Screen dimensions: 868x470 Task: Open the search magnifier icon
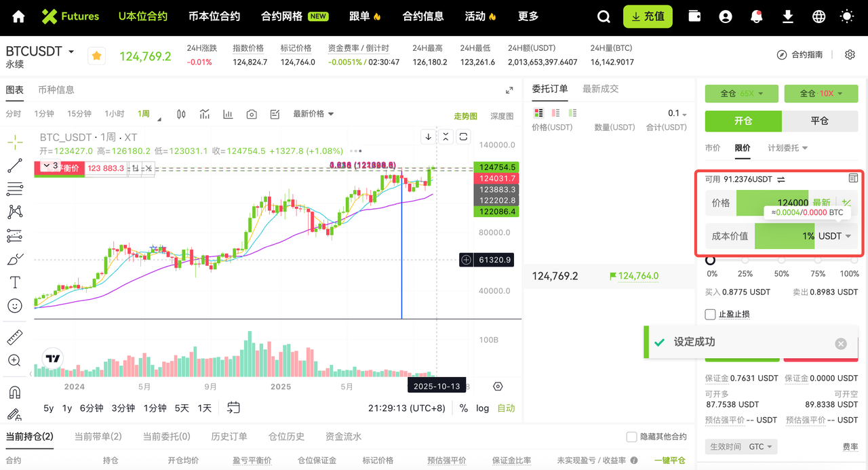point(604,17)
